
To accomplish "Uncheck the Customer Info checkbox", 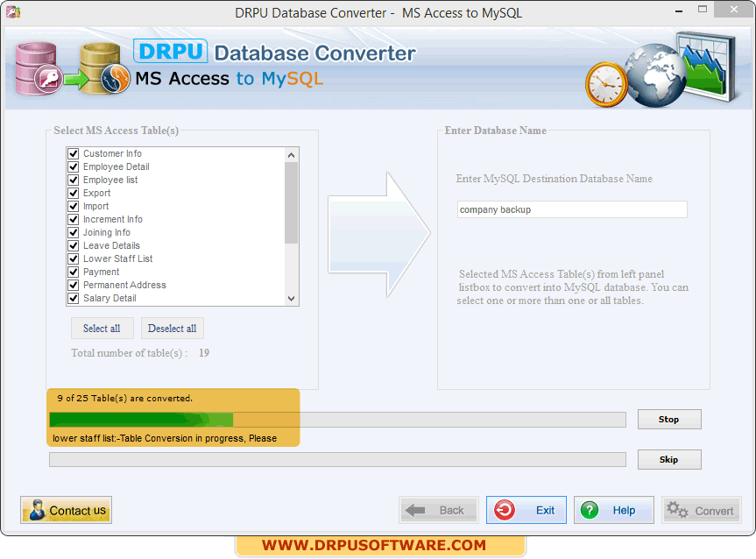I will 74,153.
